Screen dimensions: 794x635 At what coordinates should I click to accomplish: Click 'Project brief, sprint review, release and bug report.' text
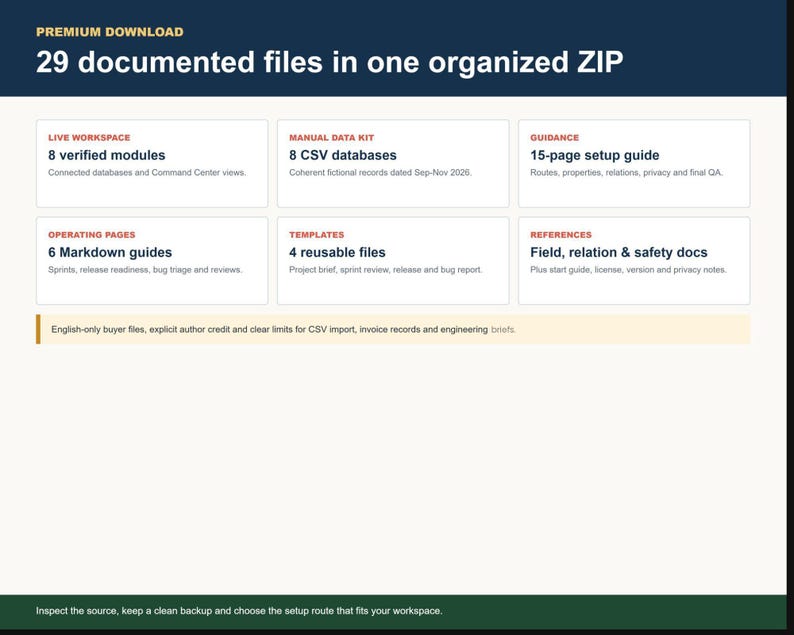point(386,270)
